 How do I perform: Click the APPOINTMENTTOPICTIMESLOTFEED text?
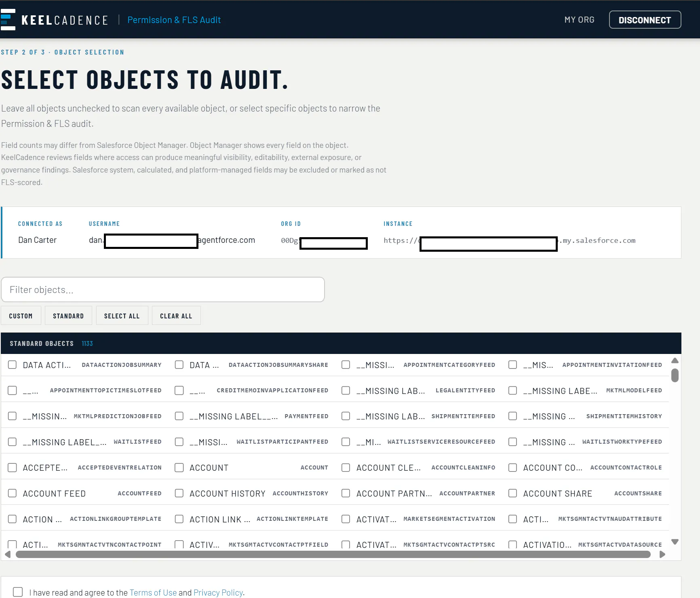[106, 390]
